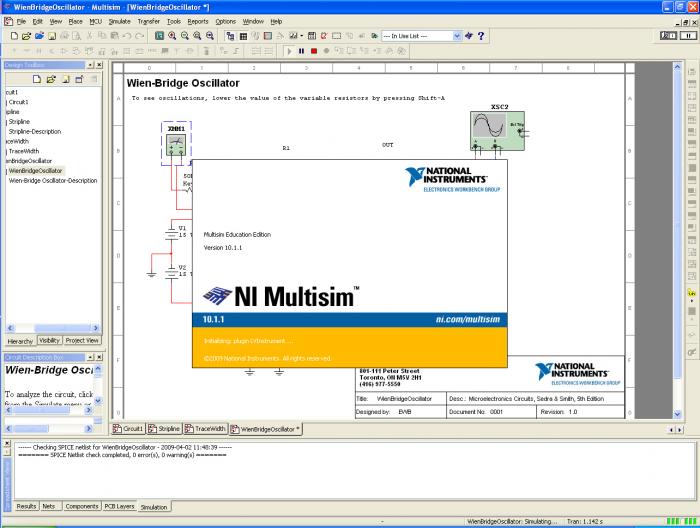The height and width of the screenshot is (528, 700).
Task: Switch to the Project View tab
Action: click(82, 340)
